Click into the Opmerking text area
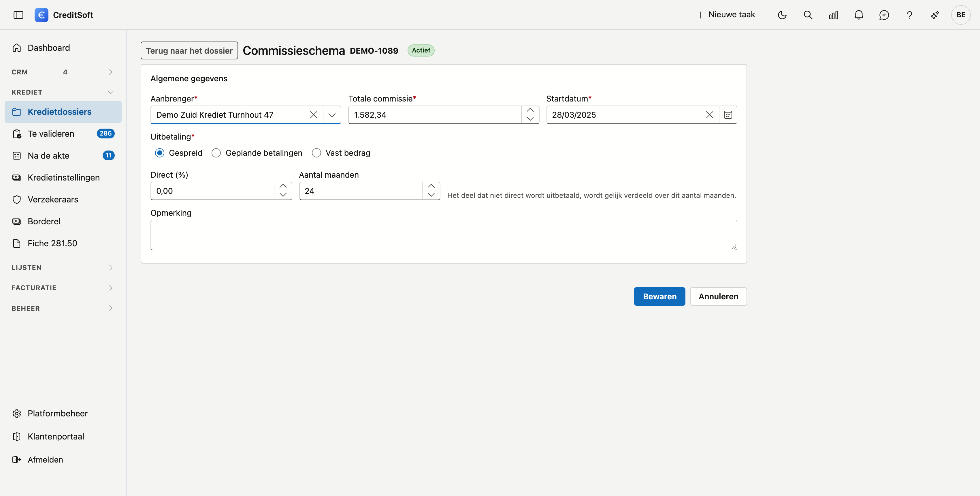The height and width of the screenshot is (496, 980). [444, 235]
